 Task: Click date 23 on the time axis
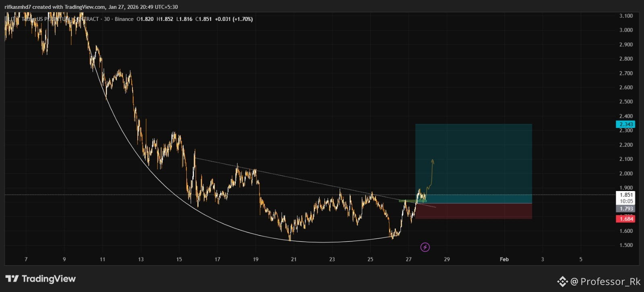coord(332,259)
